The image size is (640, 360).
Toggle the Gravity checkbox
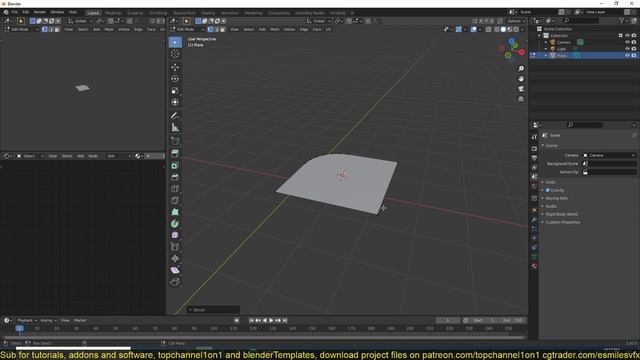coord(548,190)
